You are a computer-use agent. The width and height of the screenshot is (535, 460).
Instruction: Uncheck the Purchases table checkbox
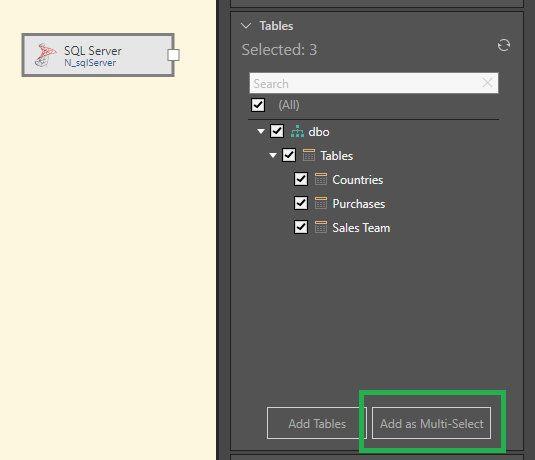click(x=301, y=203)
